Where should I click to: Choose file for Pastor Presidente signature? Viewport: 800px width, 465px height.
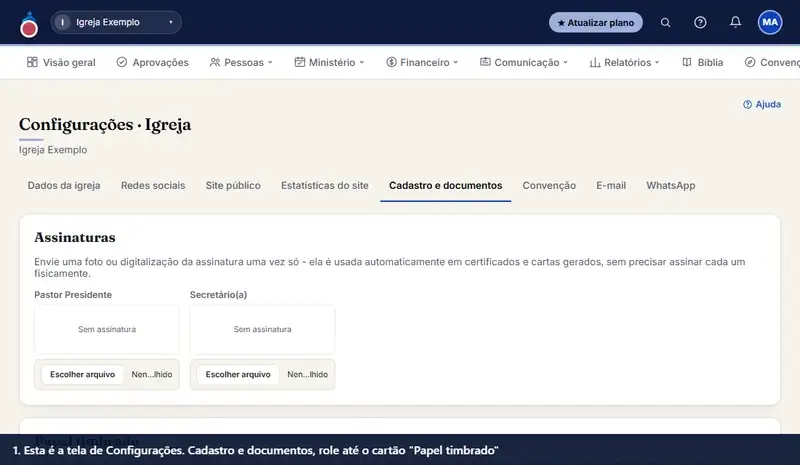tap(83, 374)
